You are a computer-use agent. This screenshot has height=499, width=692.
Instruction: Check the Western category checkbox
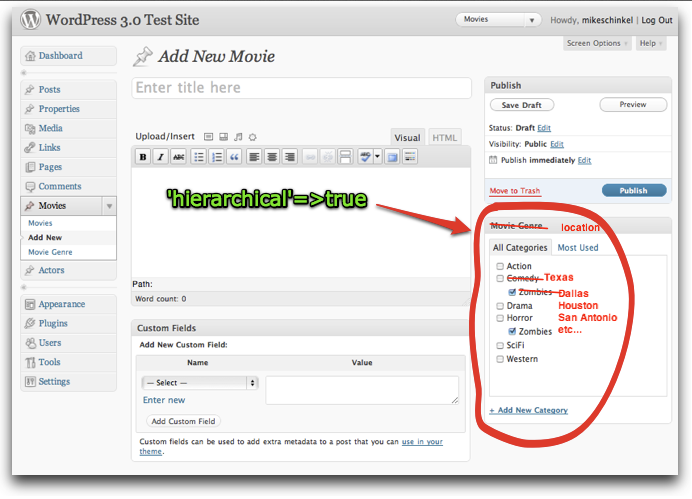500,360
